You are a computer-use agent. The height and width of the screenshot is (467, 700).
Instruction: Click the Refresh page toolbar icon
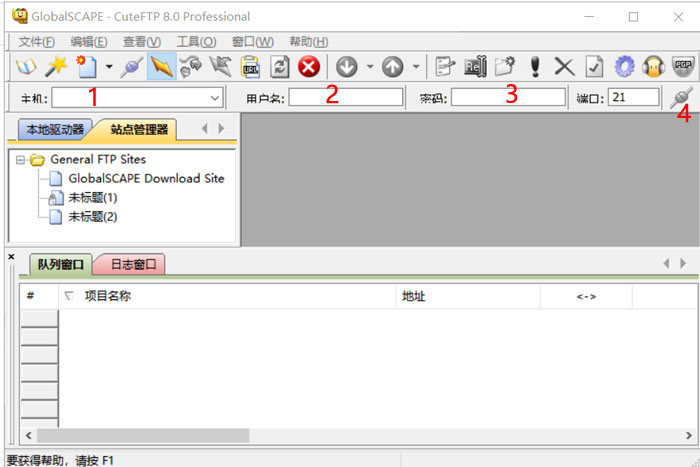280,67
